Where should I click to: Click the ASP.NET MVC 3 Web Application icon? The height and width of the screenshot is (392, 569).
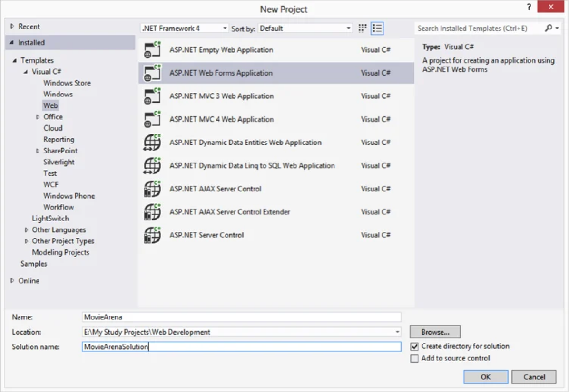152,96
